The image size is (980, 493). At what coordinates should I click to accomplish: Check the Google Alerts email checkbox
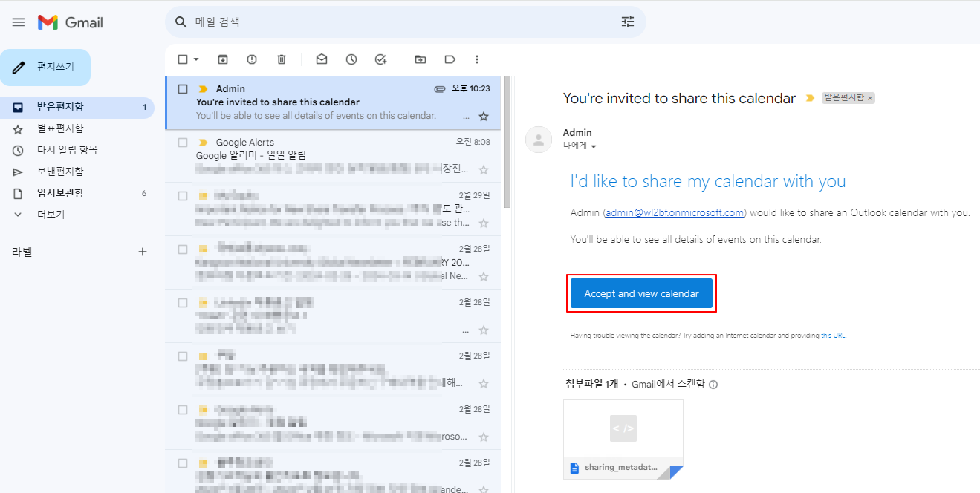point(183,143)
